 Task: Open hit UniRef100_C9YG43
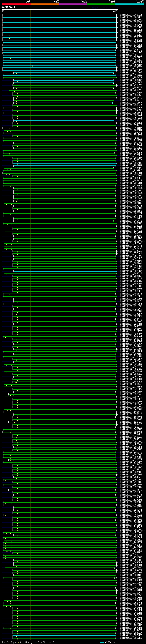[131, 133]
